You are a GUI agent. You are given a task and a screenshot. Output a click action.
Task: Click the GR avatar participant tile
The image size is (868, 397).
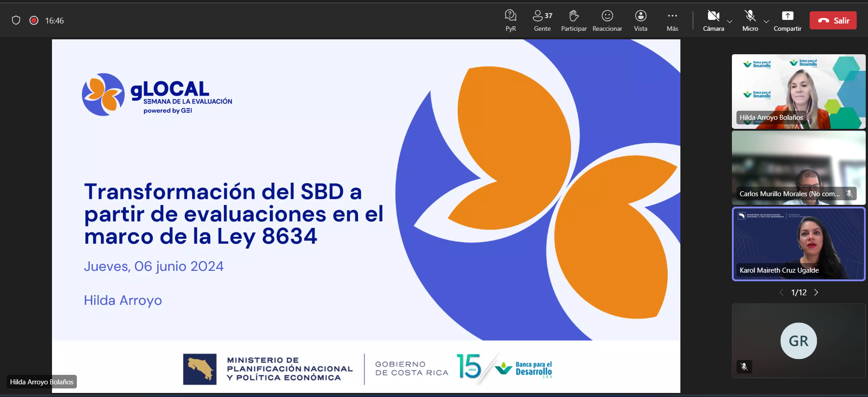(x=798, y=340)
